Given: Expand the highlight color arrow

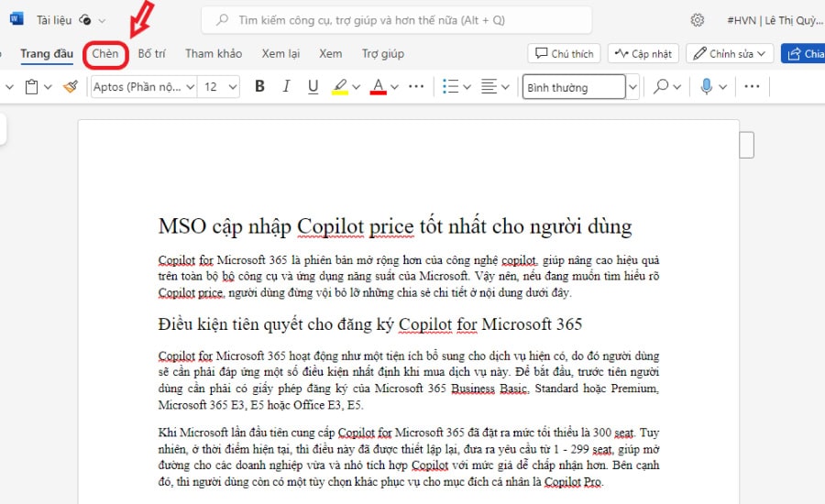Looking at the screenshot, I should 357,87.
